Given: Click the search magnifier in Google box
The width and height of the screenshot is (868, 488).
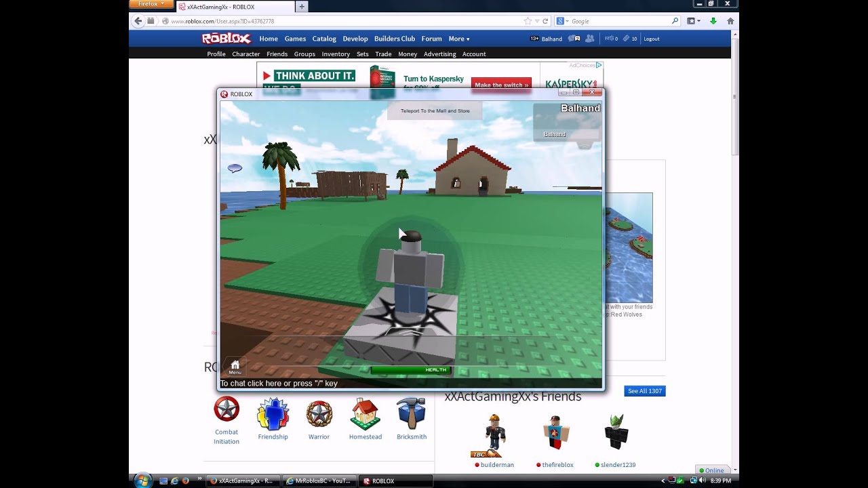Looking at the screenshot, I should (x=675, y=21).
